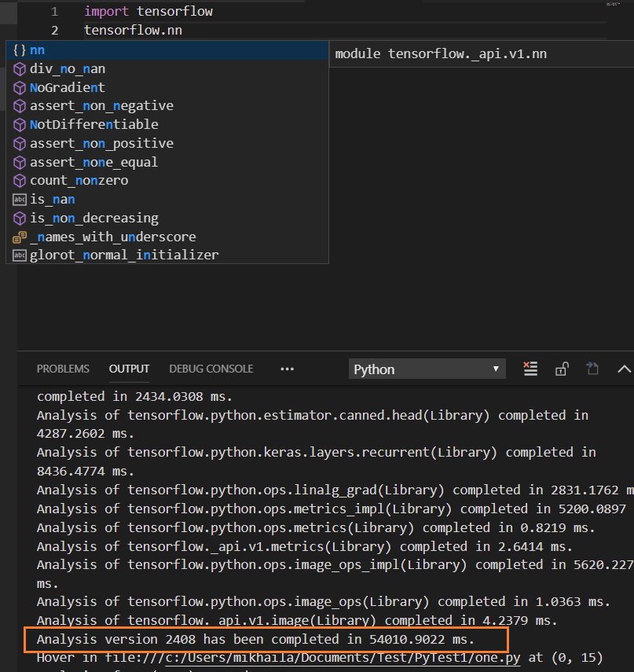Toggle output scroll lock
Image resolution: width=634 pixels, height=672 pixels.
562,369
